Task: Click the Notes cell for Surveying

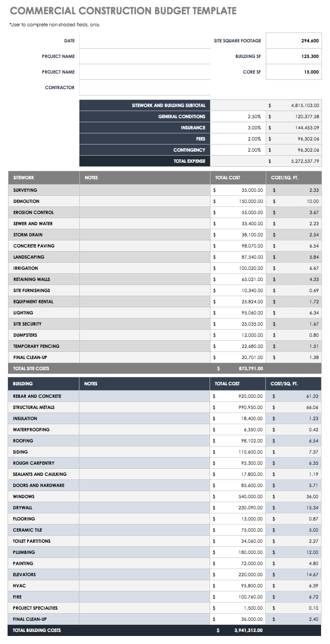Action: (144, 190)
